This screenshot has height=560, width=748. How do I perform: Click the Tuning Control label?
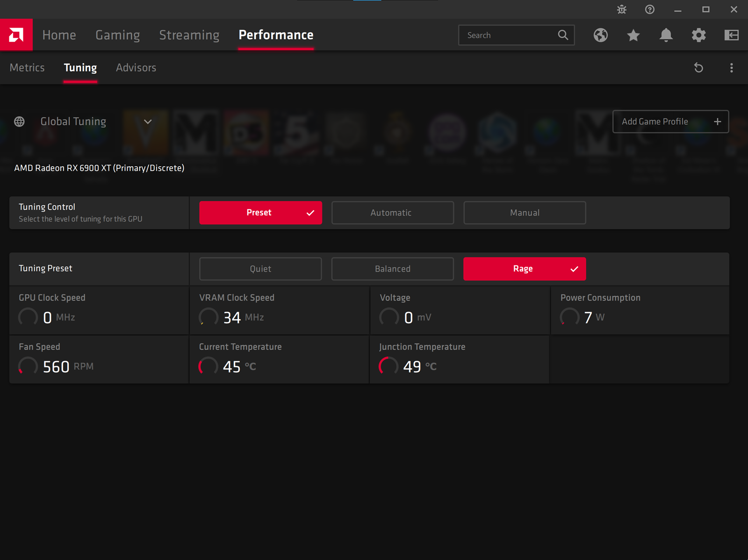[47, 207]
